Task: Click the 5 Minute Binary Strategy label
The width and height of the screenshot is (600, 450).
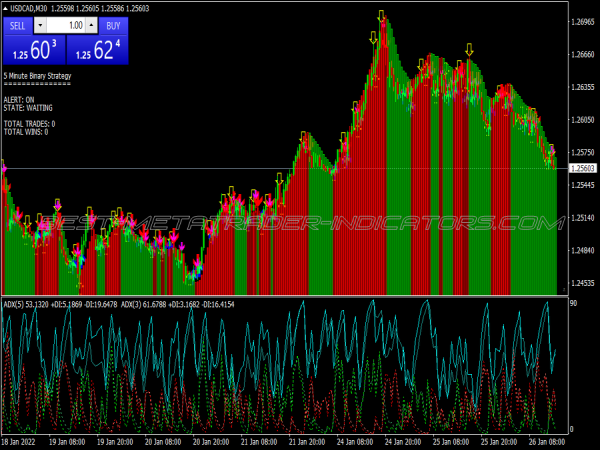Action: [x=38, y=76]
